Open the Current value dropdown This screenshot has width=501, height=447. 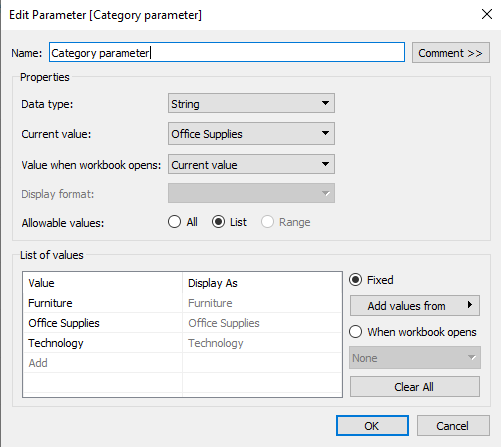[251, 133]
